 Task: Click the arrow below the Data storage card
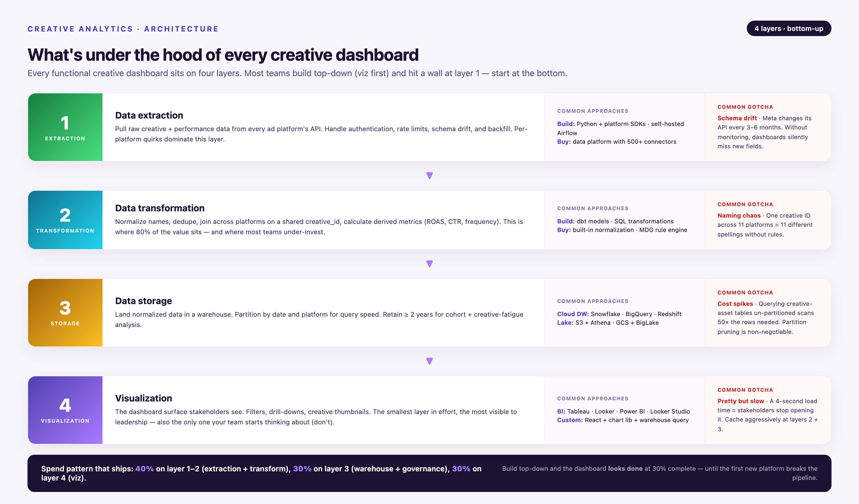point(429,361)
